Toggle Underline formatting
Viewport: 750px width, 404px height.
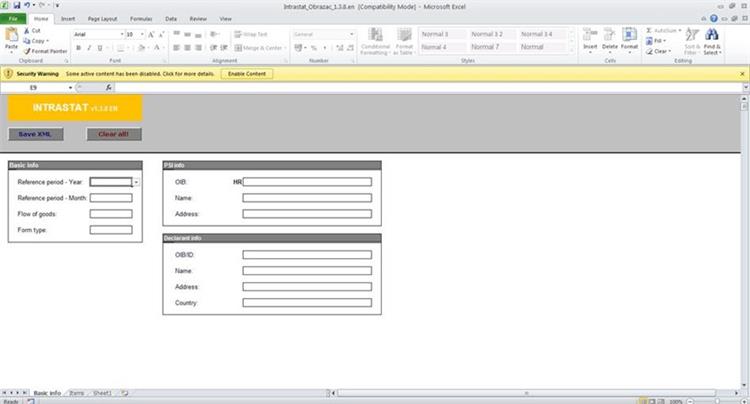(99, 47)
